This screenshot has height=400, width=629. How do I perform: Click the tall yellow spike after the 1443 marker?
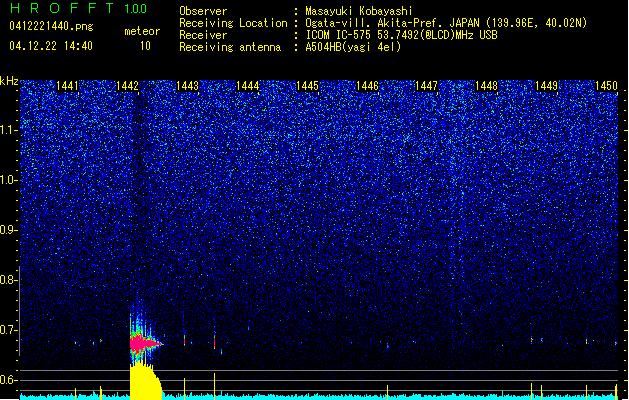pyautogui.click(x=215, y=386)
